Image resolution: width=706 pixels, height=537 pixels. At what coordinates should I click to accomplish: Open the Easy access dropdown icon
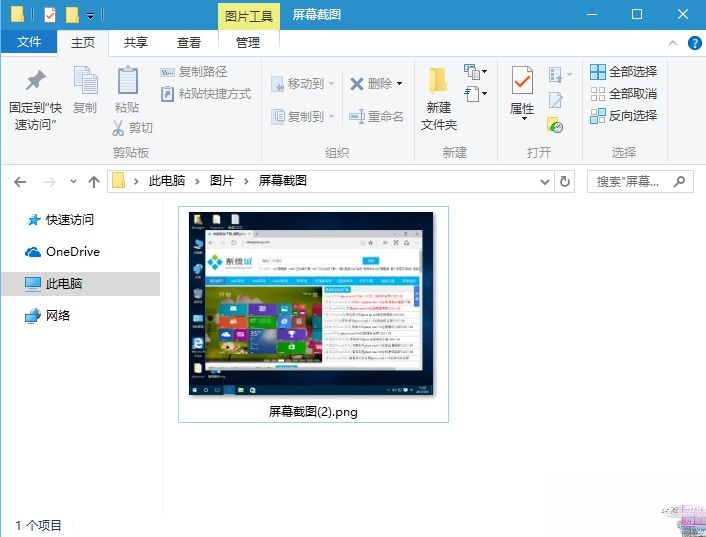[x=475, y=94]
